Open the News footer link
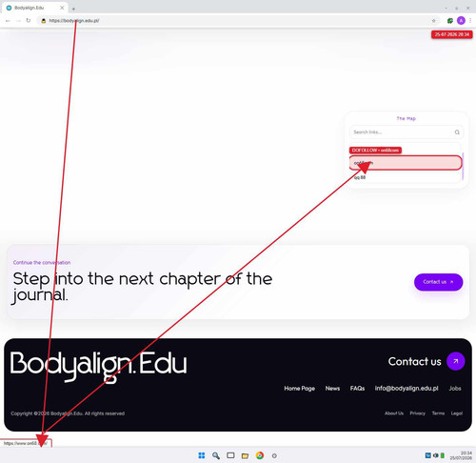This screenshot has width=476, height=463. click(332, 389)
